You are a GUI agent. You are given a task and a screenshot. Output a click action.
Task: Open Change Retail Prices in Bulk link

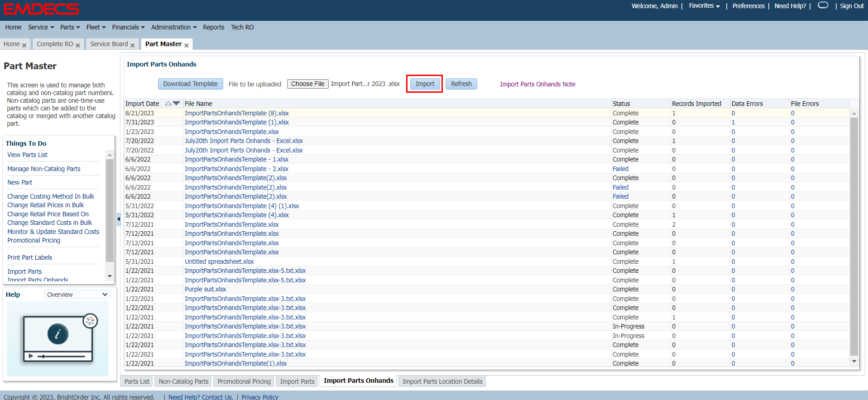pyautogui.click(x=46, y=205)
